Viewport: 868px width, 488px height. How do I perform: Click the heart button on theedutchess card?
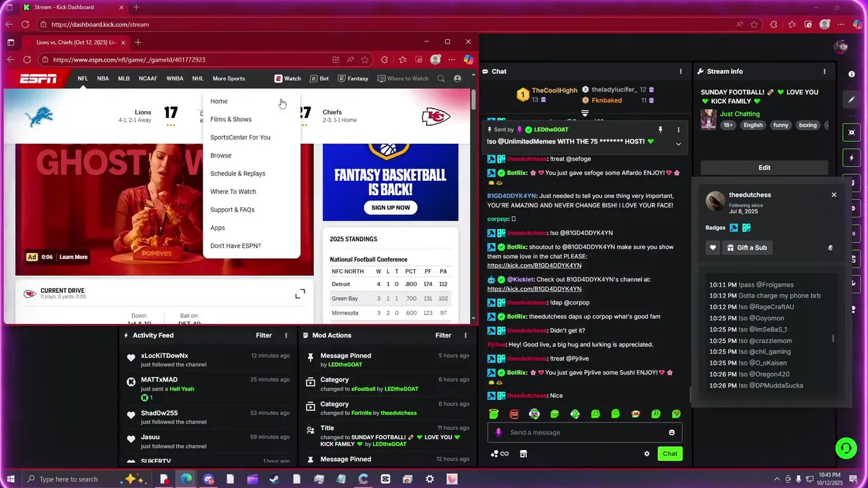pyautogui.click(x=713, y=247)
